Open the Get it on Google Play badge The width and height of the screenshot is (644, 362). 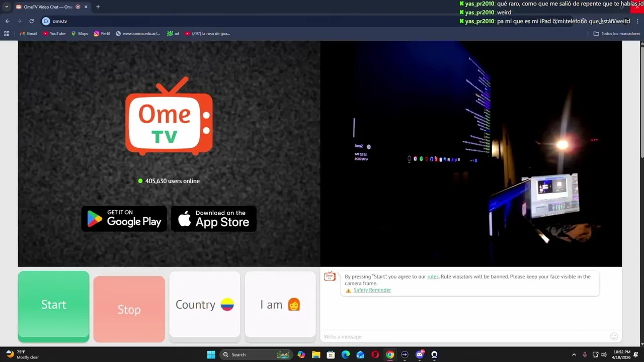click(124, 219)
